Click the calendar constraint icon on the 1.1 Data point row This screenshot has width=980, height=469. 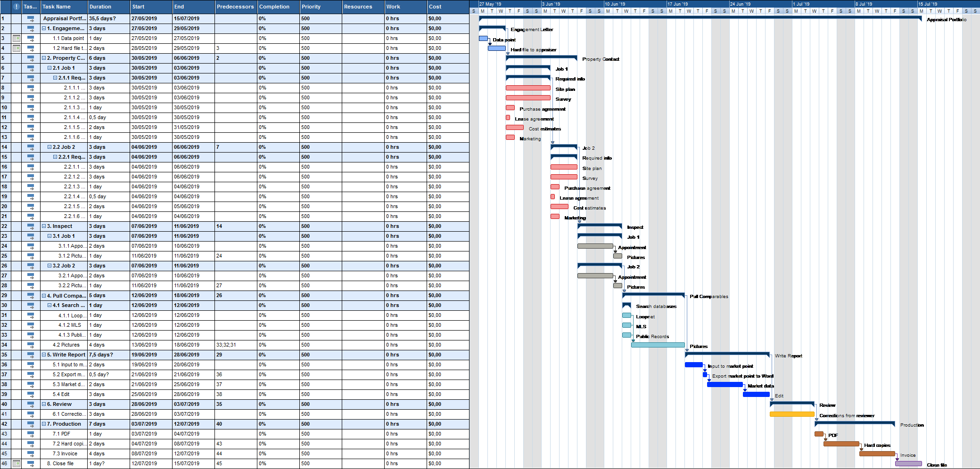pos(16,38)
